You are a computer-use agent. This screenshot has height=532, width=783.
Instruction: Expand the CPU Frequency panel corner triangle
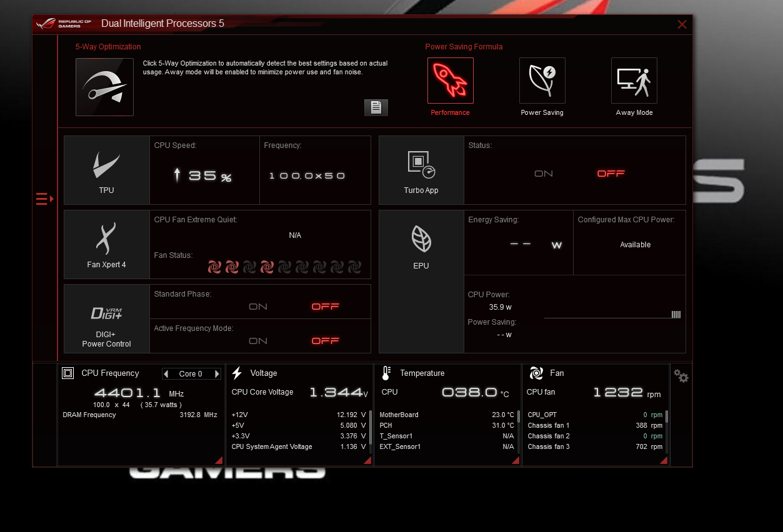pos(219,460)
